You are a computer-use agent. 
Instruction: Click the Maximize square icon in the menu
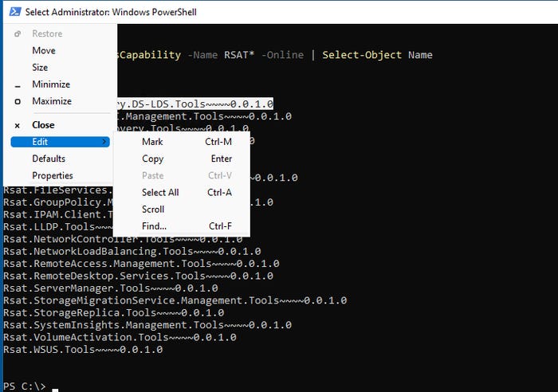click(18, 101)
